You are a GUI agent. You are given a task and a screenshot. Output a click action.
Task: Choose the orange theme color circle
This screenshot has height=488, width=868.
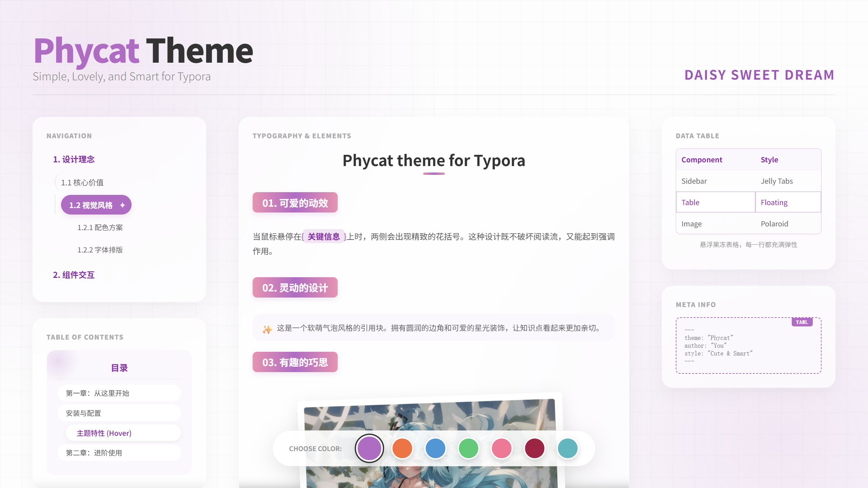coord(402,448)
